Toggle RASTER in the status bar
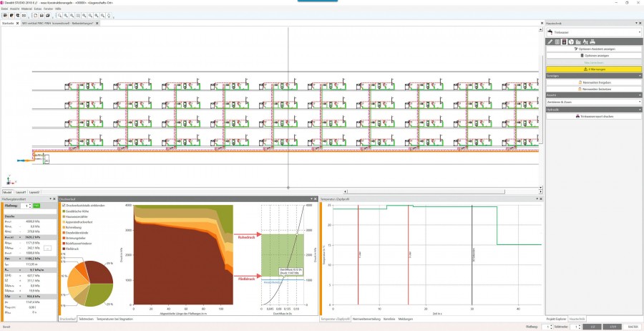The height and width of the screenshot is (331, 644). click(634, 327)
